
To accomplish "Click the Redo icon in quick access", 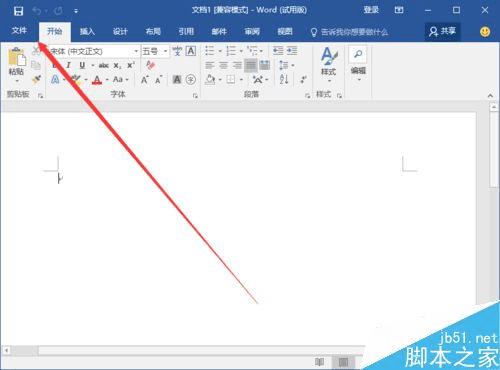I will tap(58, 11).
